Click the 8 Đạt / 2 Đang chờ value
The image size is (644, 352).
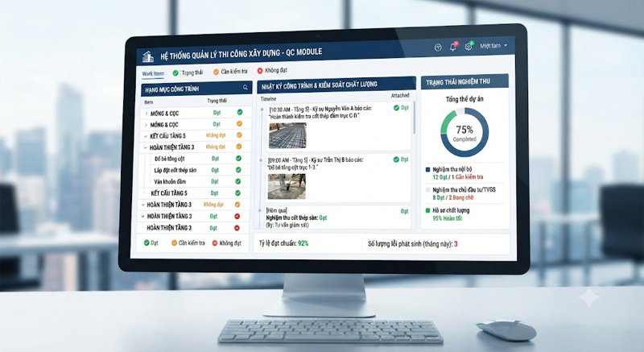pos(453,197)
